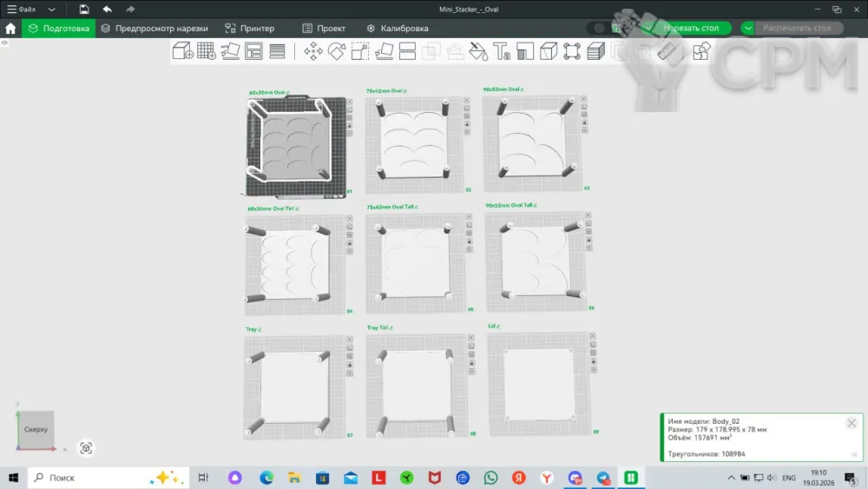Click the Add plate grid icon
The height and width of the screenshot is (489, 868).
[x=207, y=51]
